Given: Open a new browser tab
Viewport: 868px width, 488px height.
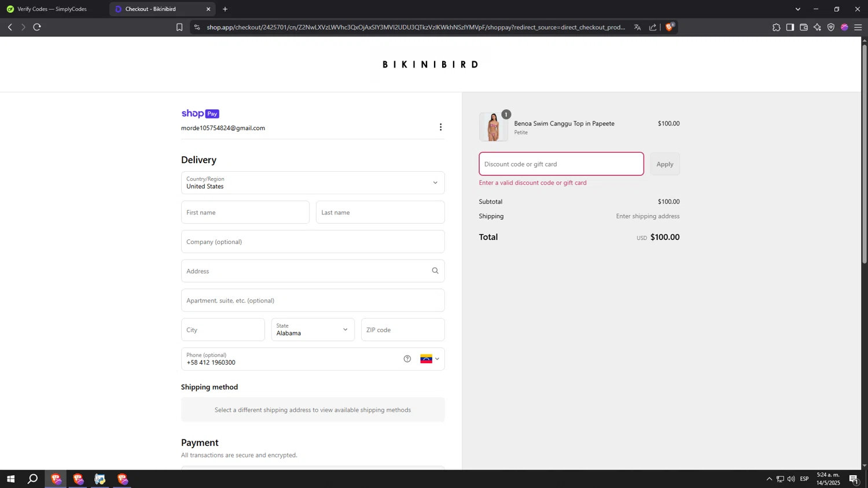Looking at the screenshot, I should point(225,9).
